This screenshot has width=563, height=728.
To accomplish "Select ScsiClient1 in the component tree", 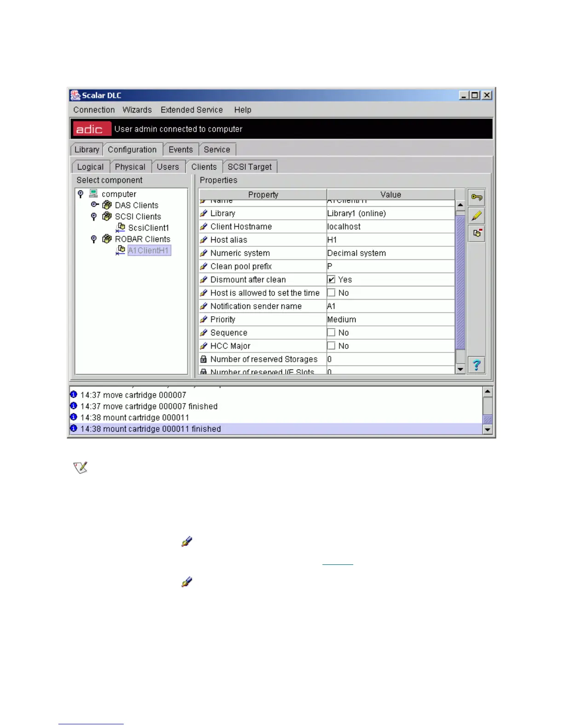I will tap(149, 228).
